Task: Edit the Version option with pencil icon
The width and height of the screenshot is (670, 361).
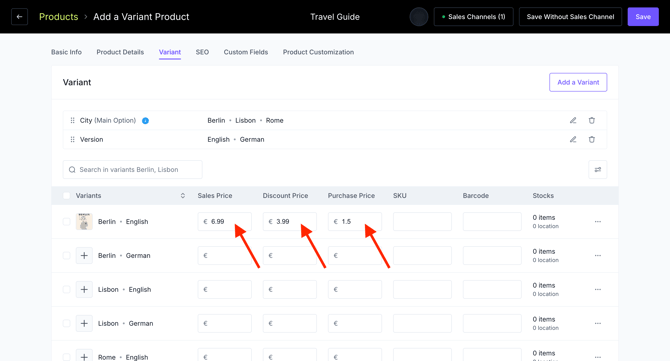Action: click(x=573, y=139)
